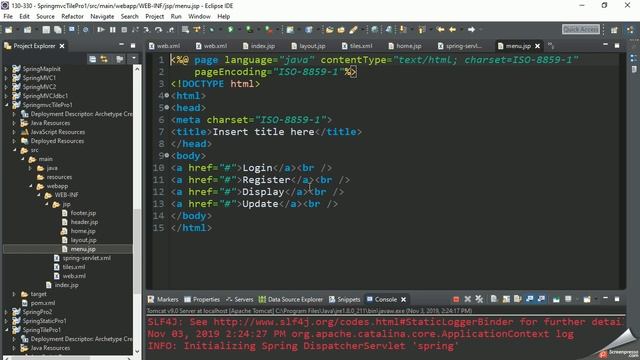Click the Save toolbar icon
Image resolution: width=640 pixels, height=360 pixels.
coord(46,30)
